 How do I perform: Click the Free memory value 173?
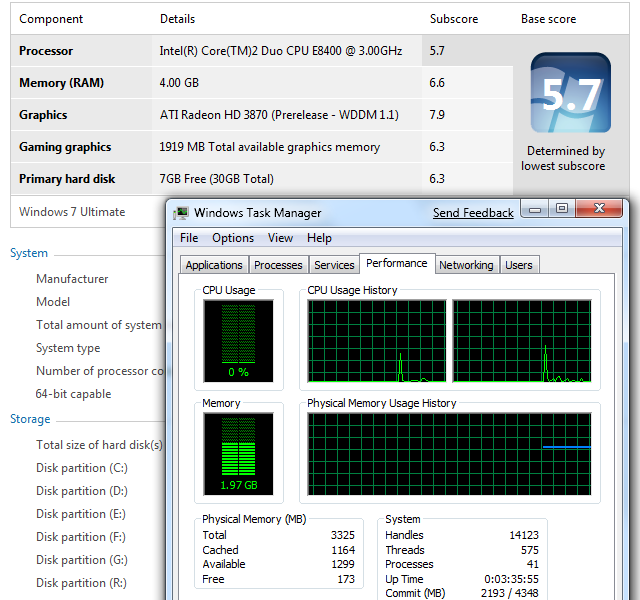[x=346, y=579]
